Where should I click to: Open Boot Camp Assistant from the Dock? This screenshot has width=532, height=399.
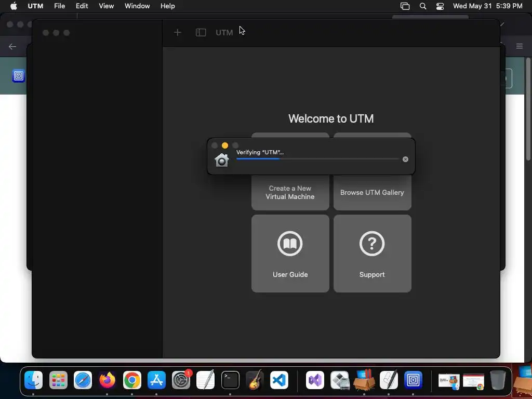pyautogui.click(x=340, y=380)
